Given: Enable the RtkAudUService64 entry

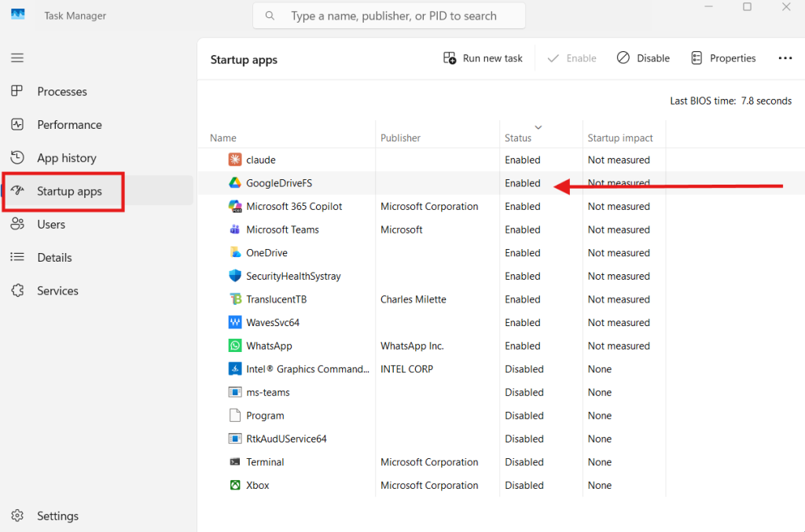Looking at the screenshot, I should coord(287,438).
